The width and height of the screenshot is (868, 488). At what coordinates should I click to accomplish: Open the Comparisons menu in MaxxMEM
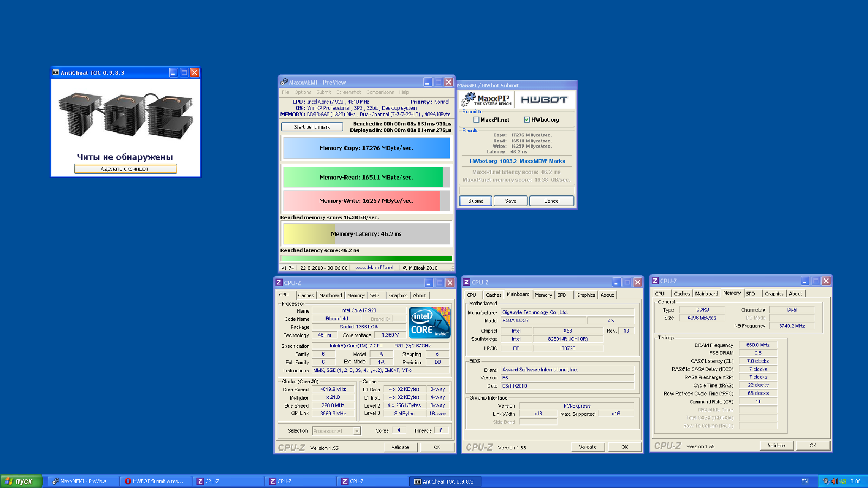pos(380,92)
